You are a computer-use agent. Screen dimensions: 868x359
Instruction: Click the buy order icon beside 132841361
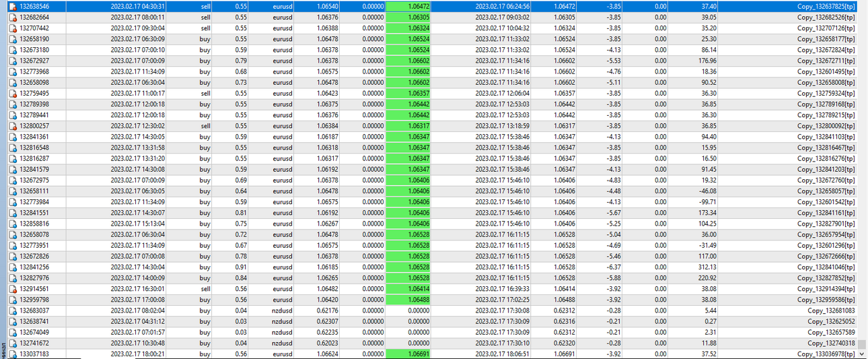click(x=13, y=137)
